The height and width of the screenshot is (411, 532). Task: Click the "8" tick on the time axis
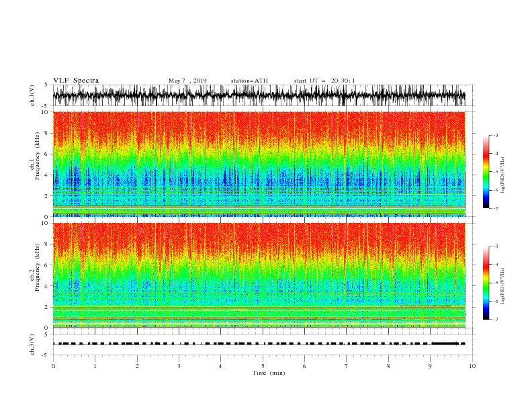coord(388,366)
